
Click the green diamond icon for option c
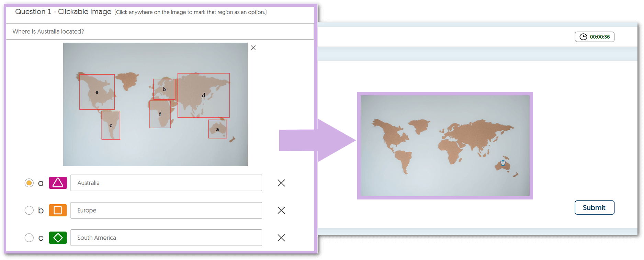(58, 238)
